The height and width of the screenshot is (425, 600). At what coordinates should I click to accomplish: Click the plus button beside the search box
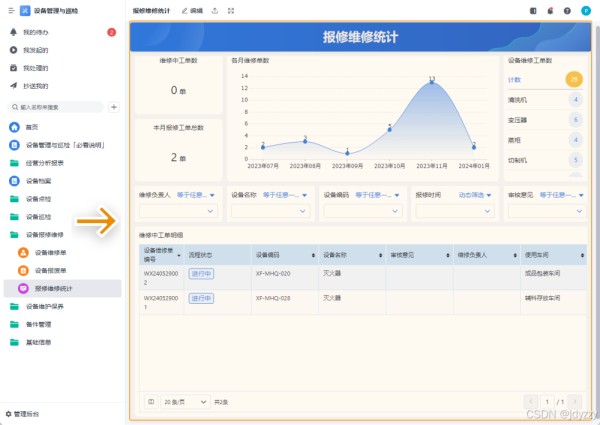tap(114, 107)
